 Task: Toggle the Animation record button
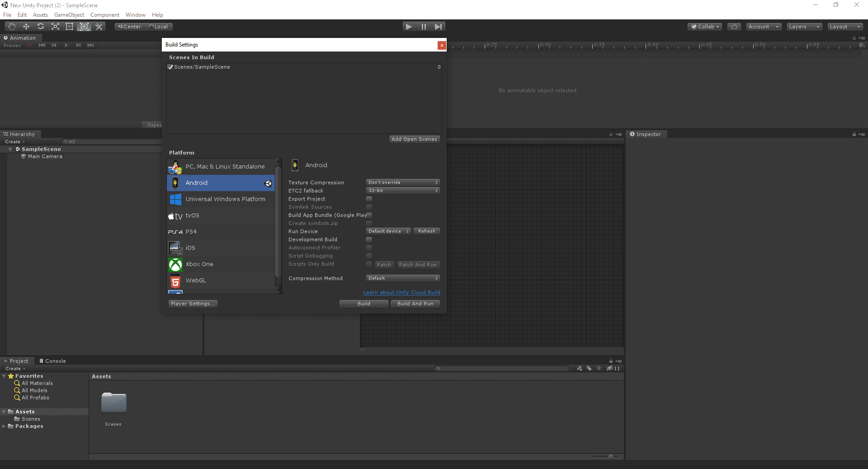point(30,45)
